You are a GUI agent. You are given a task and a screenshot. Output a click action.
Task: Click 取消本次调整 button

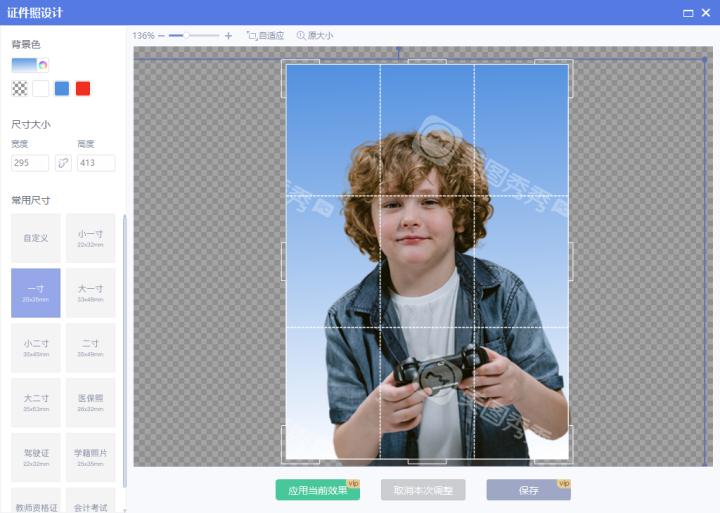pos(423,490)
